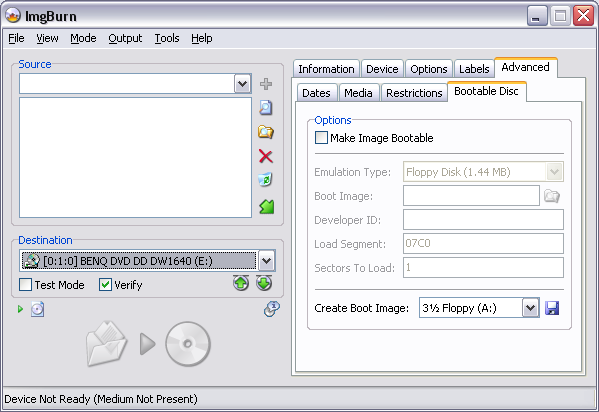Click the green down-arrow tray button
The height and width of the screenshot is (412, 599).
click(x=264, y=283)
